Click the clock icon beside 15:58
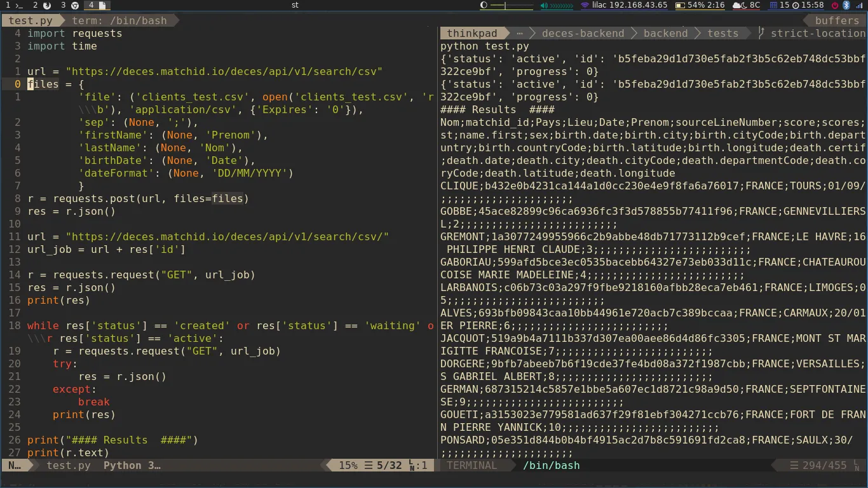The width and height of the screenshot is (868, 488). 796,5
